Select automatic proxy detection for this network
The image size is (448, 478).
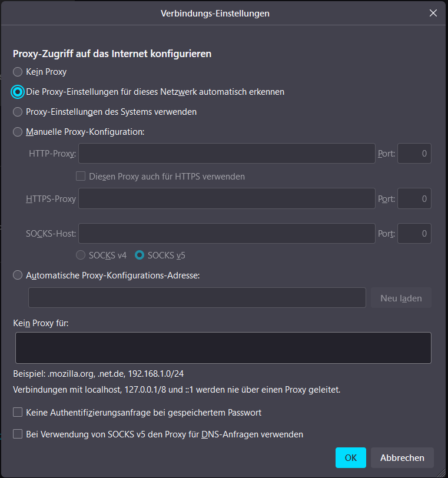pyautogui.click(x=18, y=92)
